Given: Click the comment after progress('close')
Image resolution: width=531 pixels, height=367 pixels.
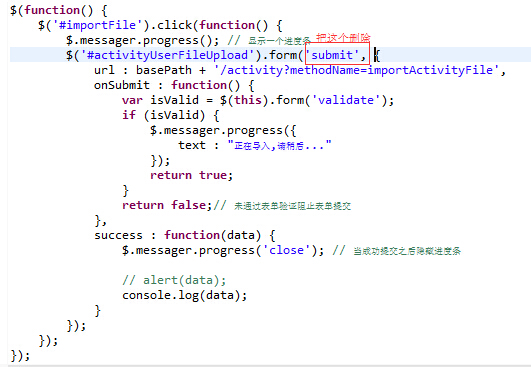Looking at the screenshot, I should click(397, 251).
